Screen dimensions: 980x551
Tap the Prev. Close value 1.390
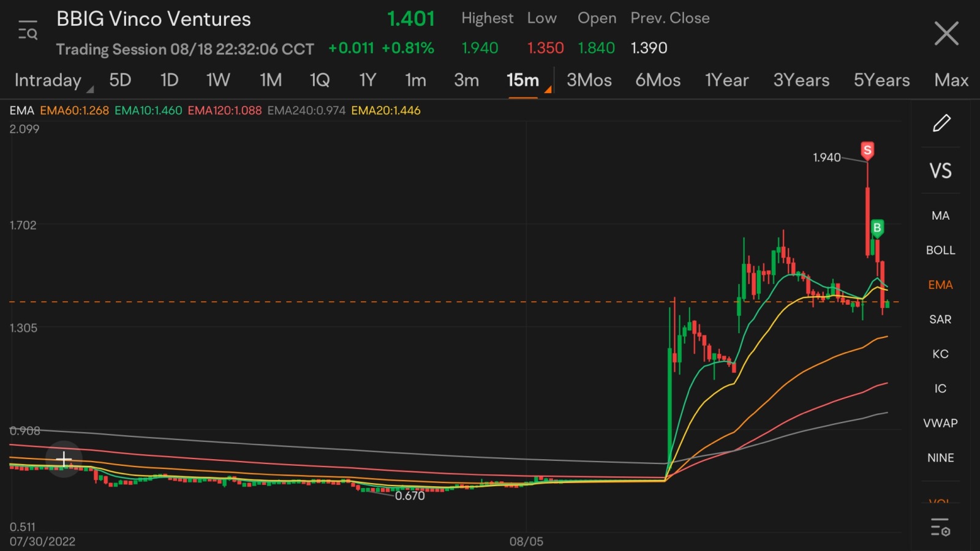[649, 48]
